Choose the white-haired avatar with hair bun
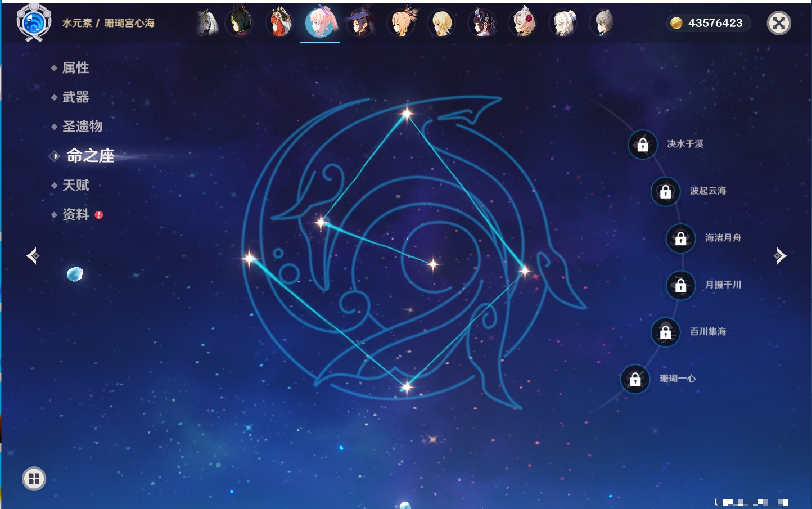This screenshot has height=509, width=812. (563, 22)
